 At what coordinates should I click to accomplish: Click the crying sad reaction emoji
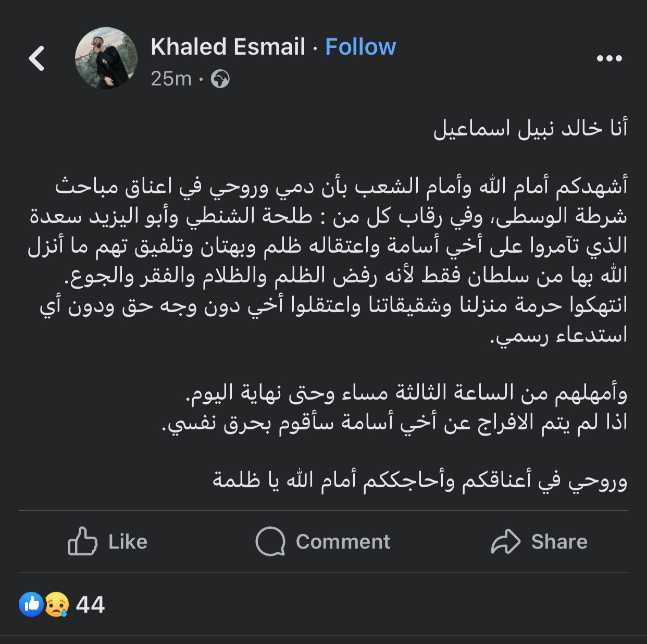(x=56, y=604)
